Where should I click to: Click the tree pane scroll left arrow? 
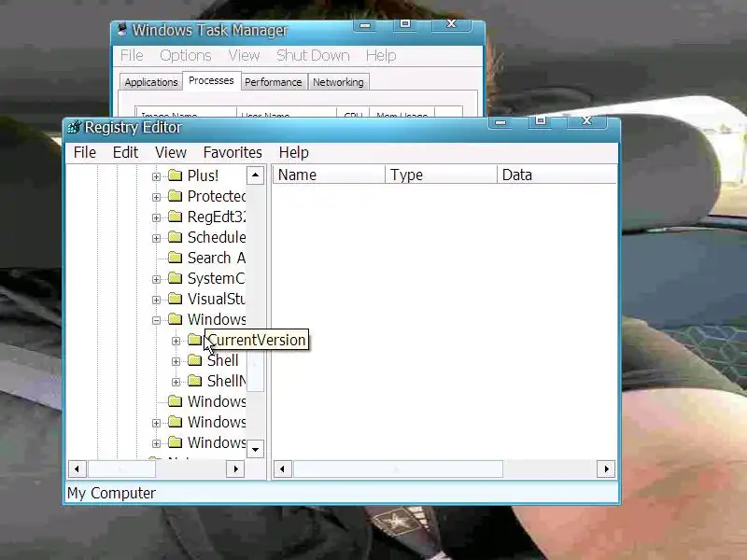point(78,469)
